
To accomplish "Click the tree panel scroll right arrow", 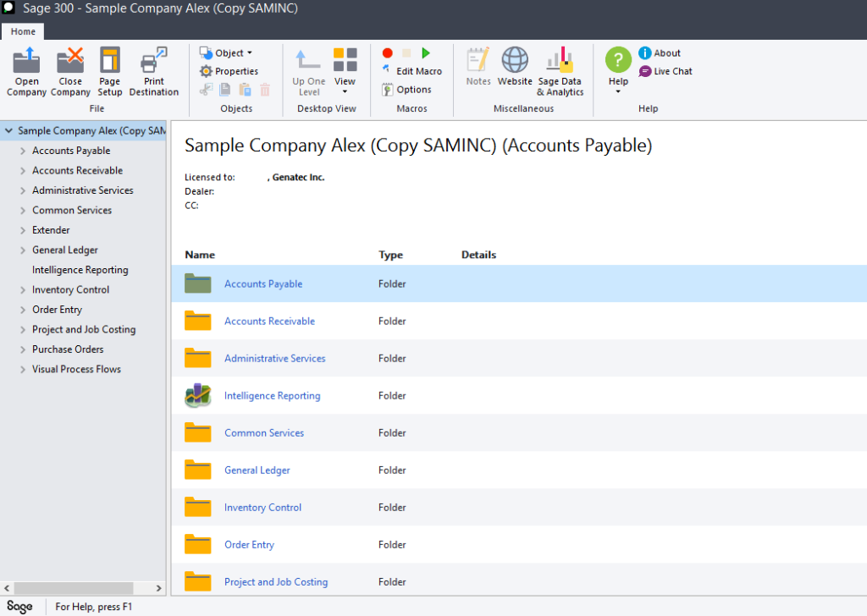I will [158, 588].
